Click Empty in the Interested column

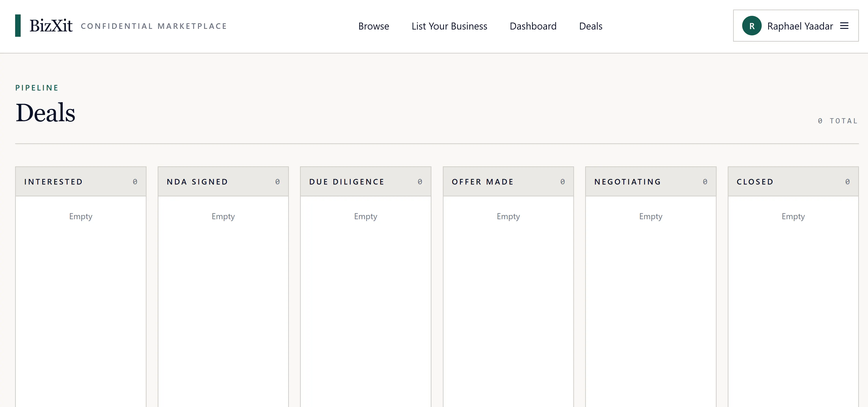click(80, 216)
